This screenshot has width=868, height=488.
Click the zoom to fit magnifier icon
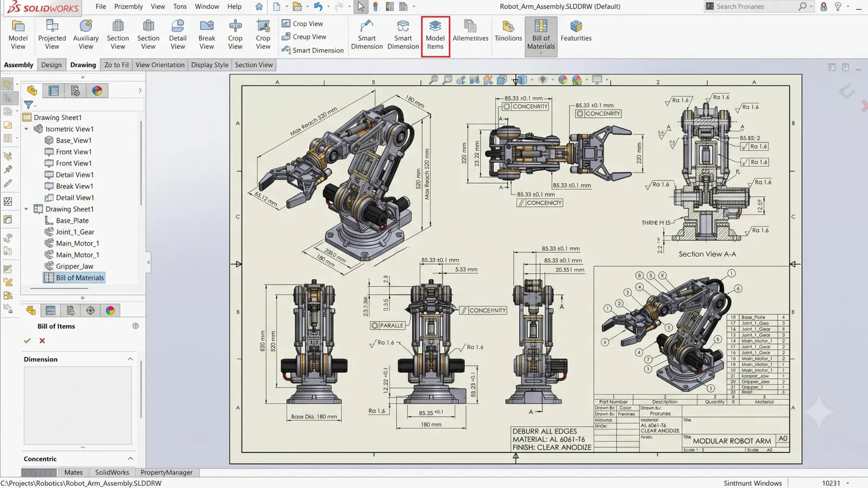click(x=433, y=80)
